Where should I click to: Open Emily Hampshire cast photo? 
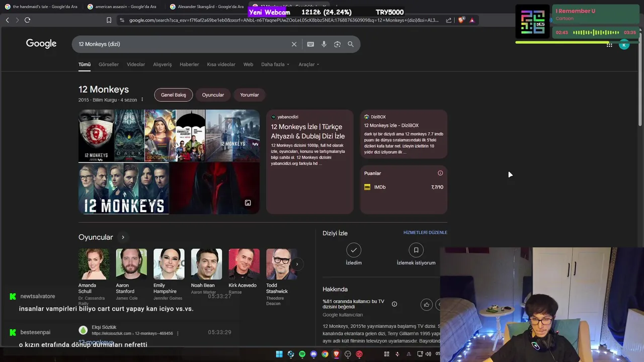pyautogui.click(x=169, y=264)
